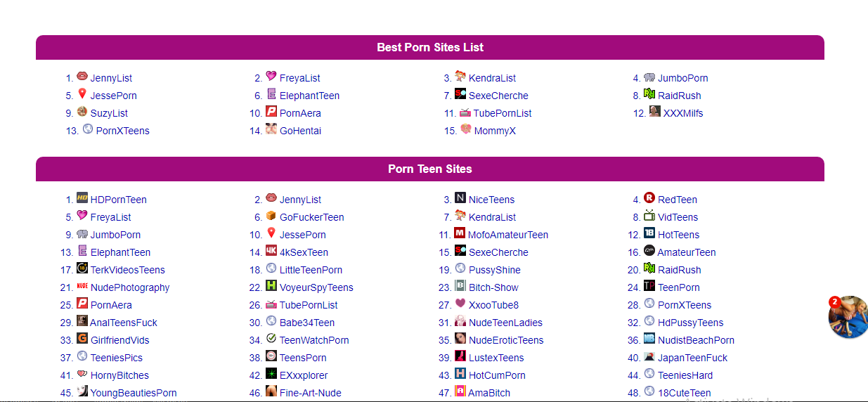The image size is (868, 402).
Task: Click the lips icon next to HornyBitches
Action: click(x=82, y=374)
